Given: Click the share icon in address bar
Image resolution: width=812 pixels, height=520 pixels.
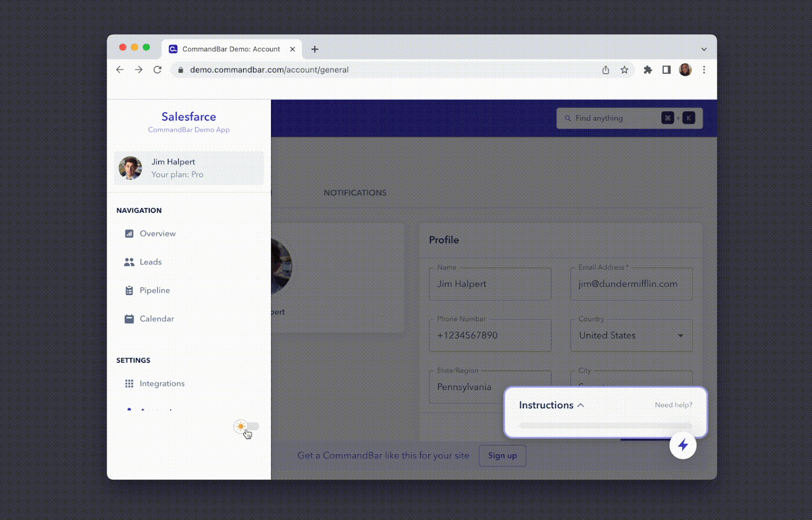Looking at the screenshot, I should [x=605, y=70].
